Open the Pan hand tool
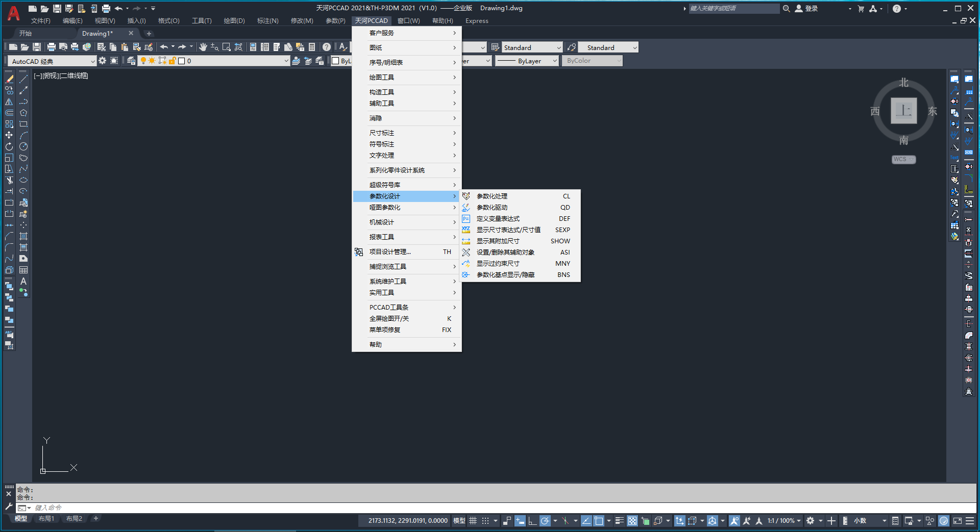 point(203,47)
